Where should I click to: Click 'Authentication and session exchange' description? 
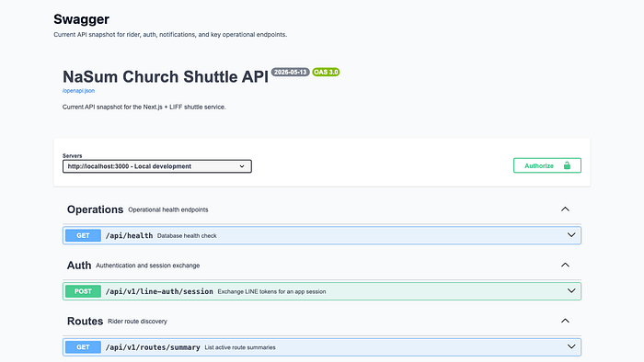(x=148, y=266)
